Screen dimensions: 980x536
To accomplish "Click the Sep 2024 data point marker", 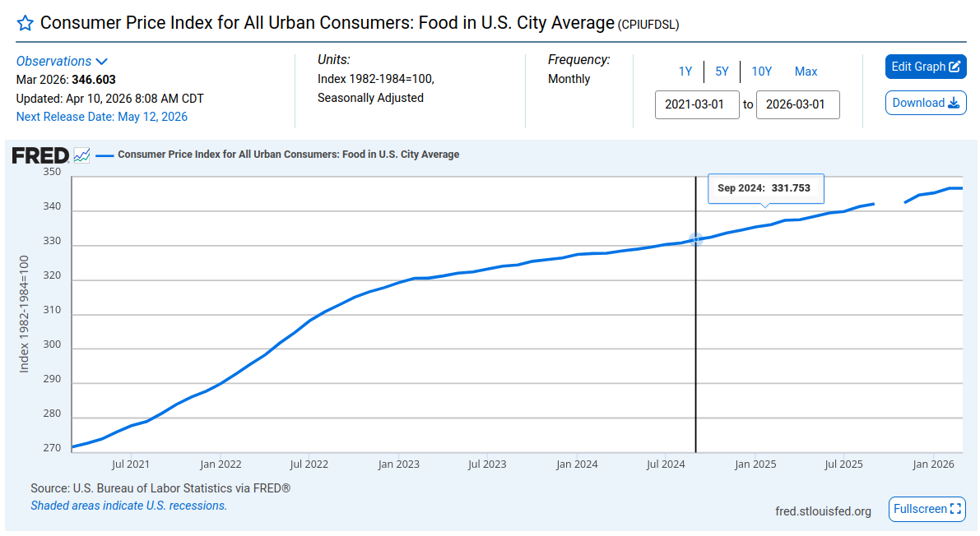I will point(695,239).
